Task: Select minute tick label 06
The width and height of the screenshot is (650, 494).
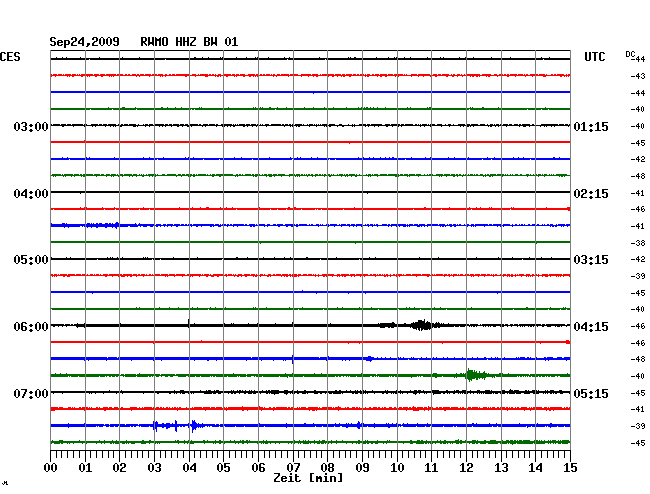Action: [258, 468]
